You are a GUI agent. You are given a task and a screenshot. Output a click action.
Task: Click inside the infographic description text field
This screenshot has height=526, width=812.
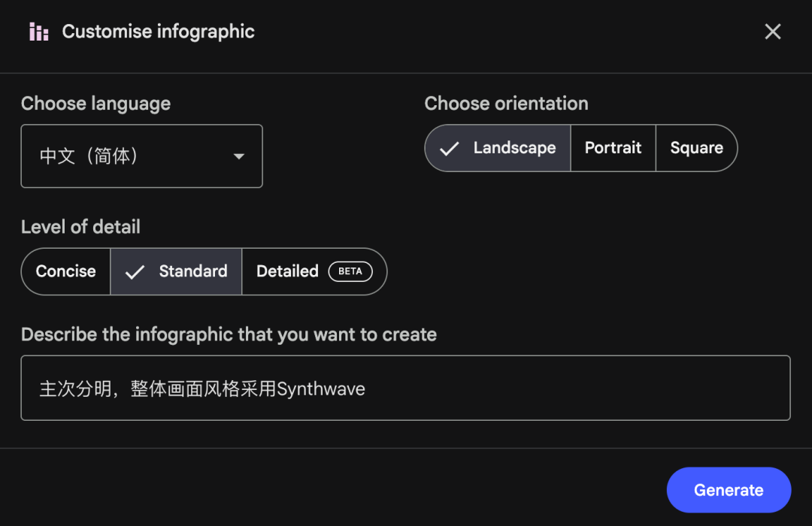(x=406, y=388)
